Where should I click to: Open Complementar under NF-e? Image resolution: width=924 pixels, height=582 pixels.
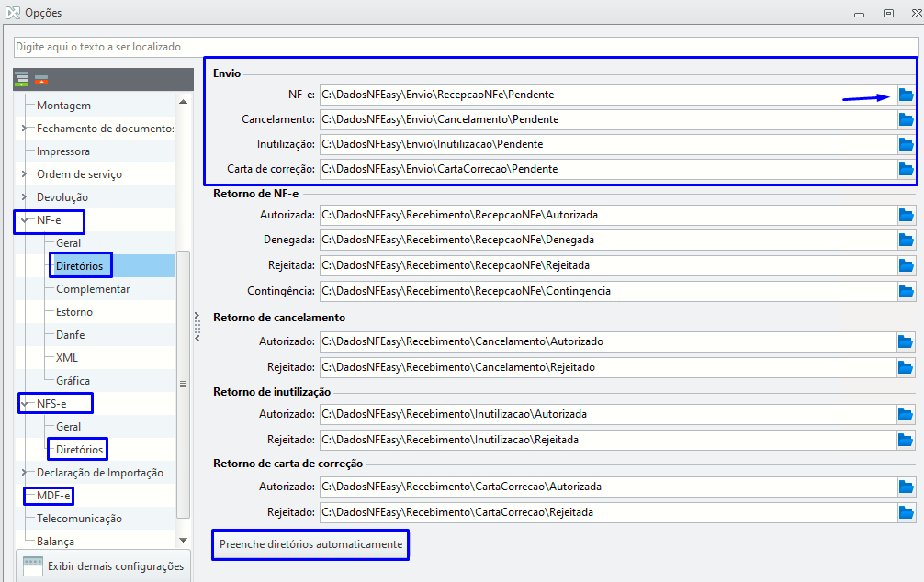[93, 289]
